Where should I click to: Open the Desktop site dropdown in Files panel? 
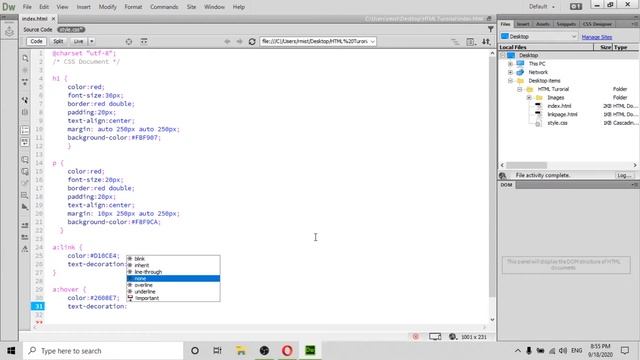(x=539, y=36)
